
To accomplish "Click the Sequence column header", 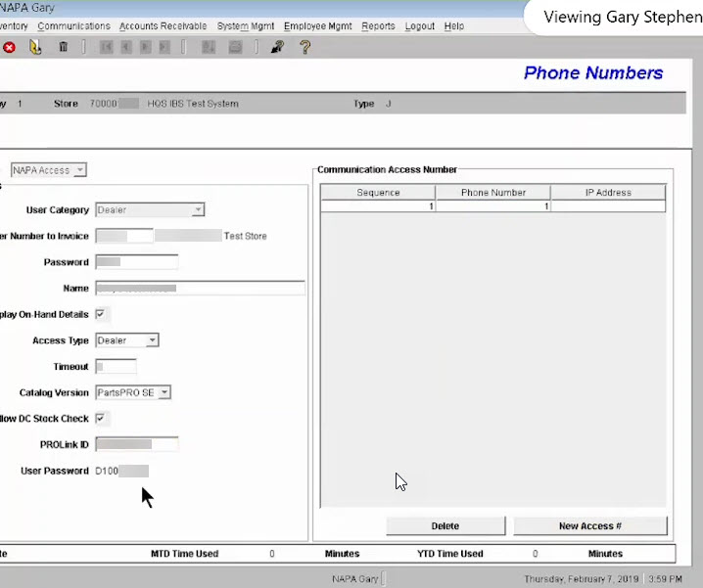I will [x=378, y=193].
